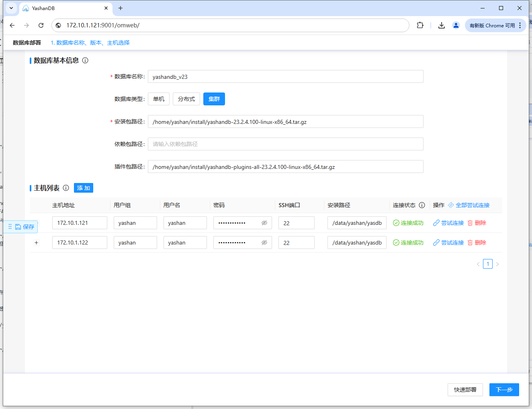Focus the 插件包路径 input field
The height and width of the screenshot is (409, 532).
point(286,166)
